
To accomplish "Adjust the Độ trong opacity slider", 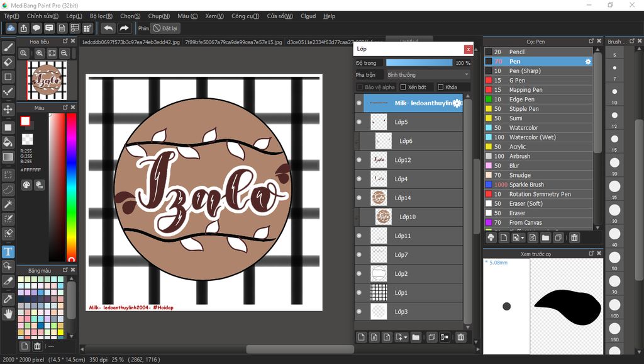I will coord(419,63).
